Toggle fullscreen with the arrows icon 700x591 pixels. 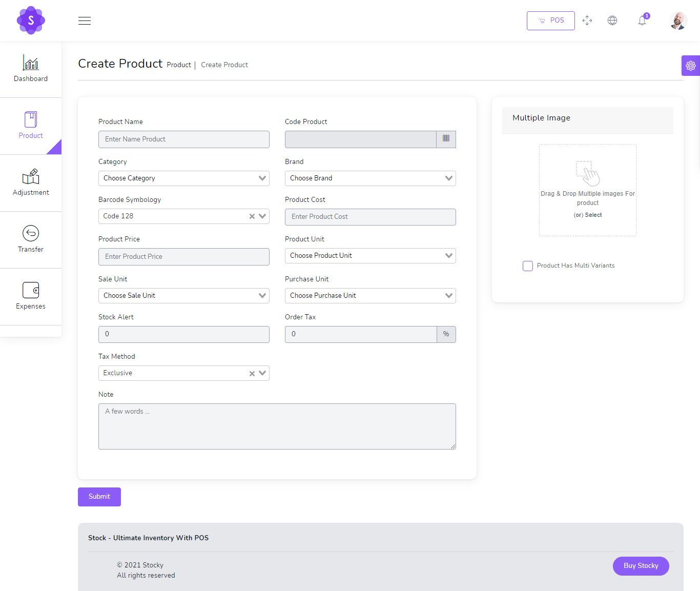[x=587, y=21]
